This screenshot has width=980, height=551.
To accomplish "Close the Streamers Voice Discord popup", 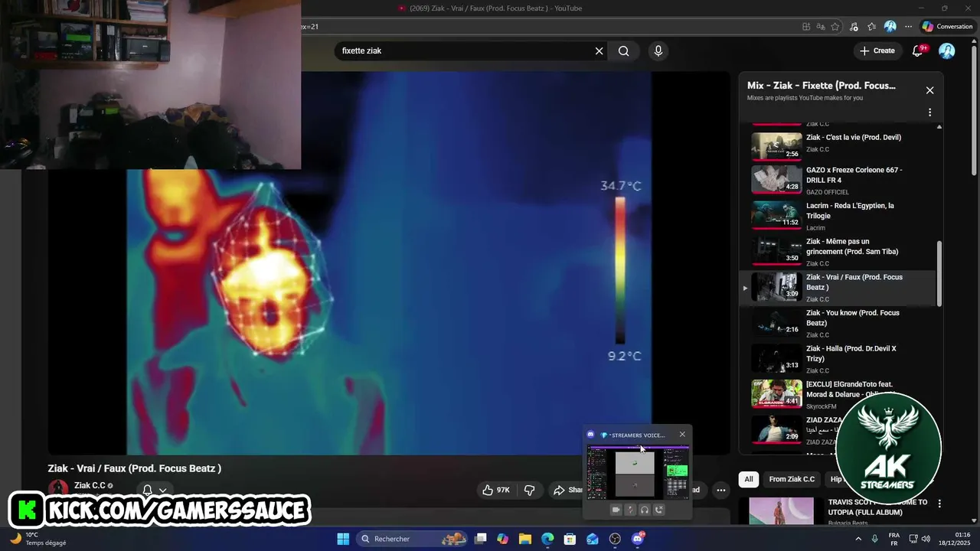I will point(682,435).
